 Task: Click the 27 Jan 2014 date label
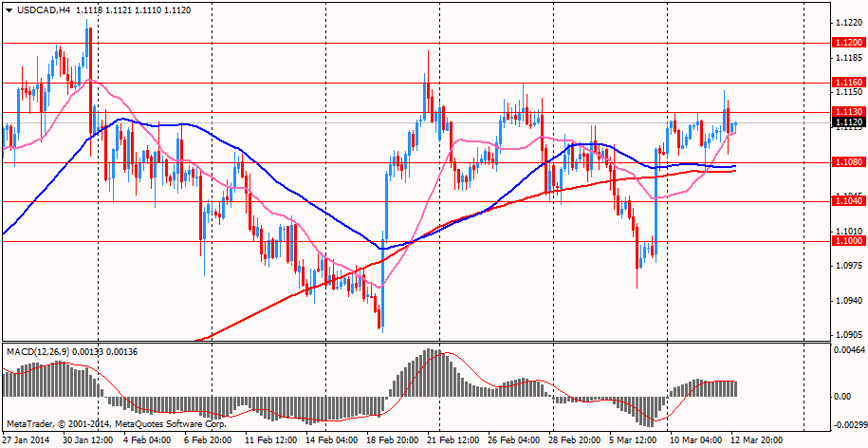coord(28,440)
